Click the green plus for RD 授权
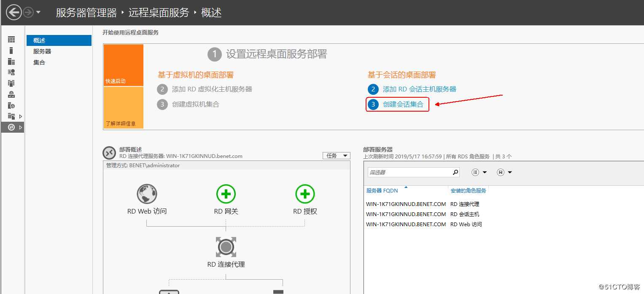The height and width of the screenshot is (294, 644). [305, 194]
